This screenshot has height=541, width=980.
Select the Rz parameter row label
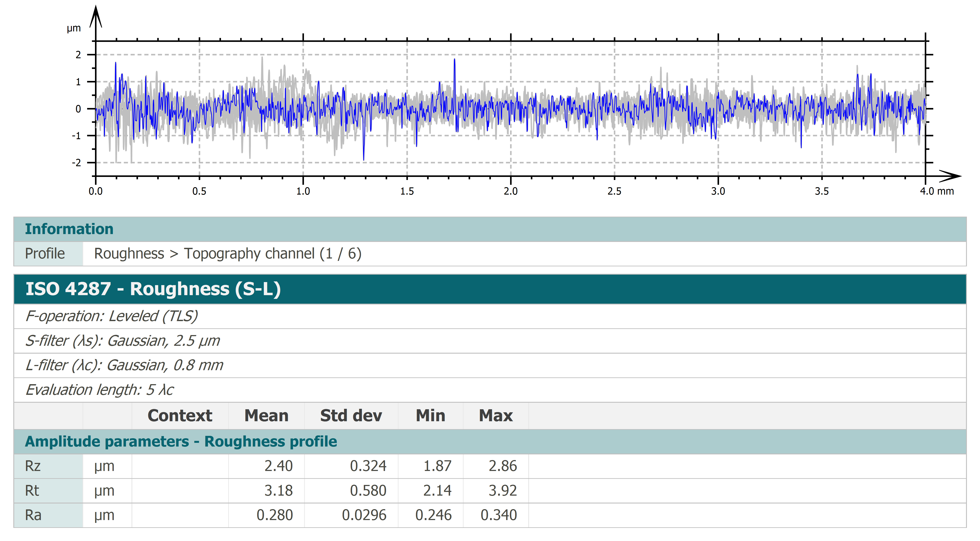click(x=33, y=466)
